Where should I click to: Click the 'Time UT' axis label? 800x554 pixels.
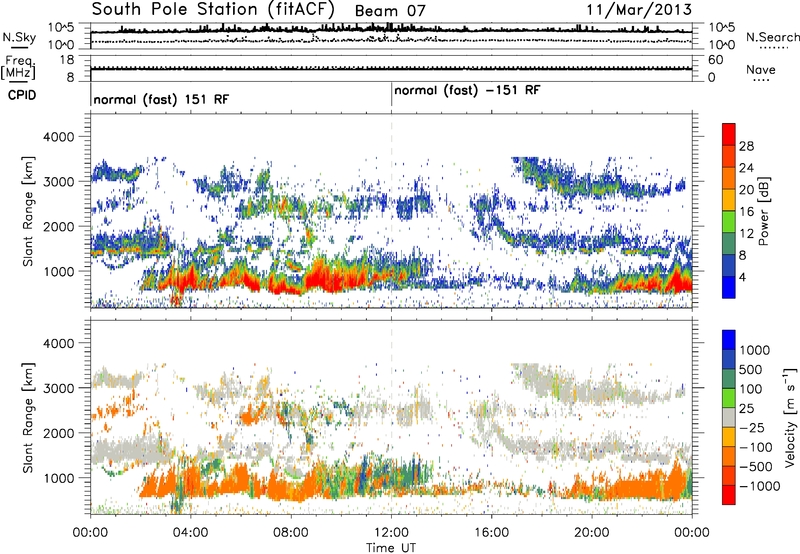(391, 547)
